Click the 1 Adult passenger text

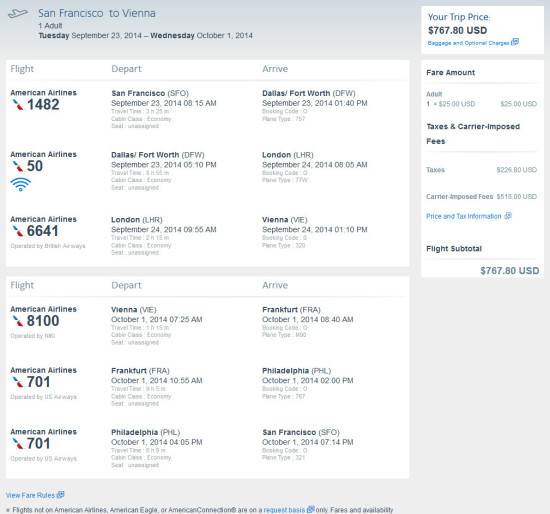click(50, 26)
